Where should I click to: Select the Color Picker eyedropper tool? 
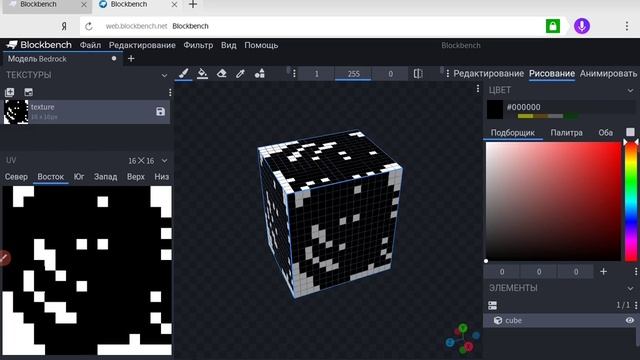[x=240, y=73]
